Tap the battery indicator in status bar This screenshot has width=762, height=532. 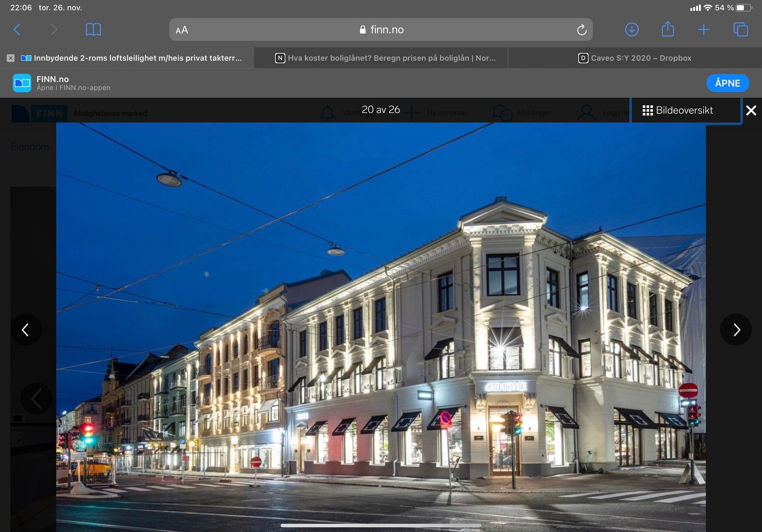(744, 8)
